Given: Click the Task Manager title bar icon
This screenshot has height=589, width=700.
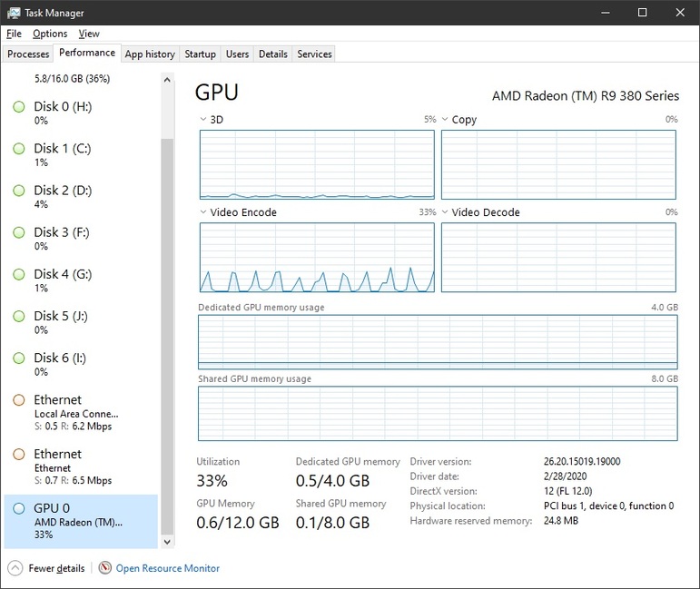Looking at the screenshot, I should pyautogui.click(x=14, y=13).
